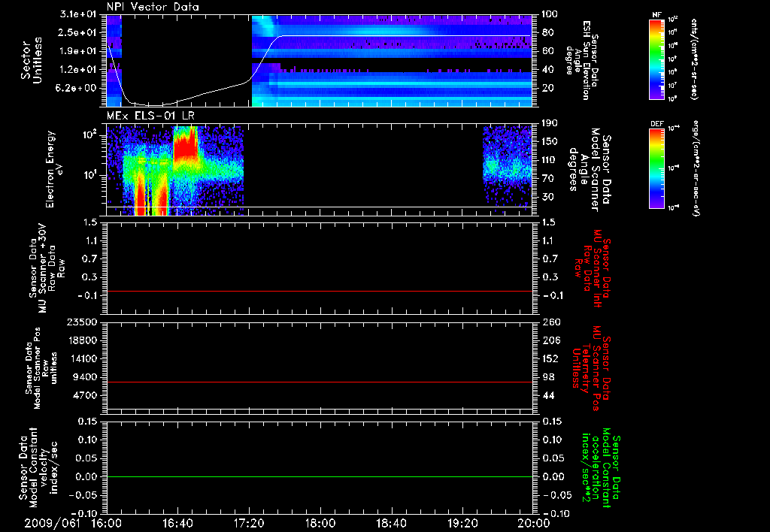This screenshot has width=770, height=532.
Task: Click the red MU Scanner Intf data line
Action: [x=319, y=291]
